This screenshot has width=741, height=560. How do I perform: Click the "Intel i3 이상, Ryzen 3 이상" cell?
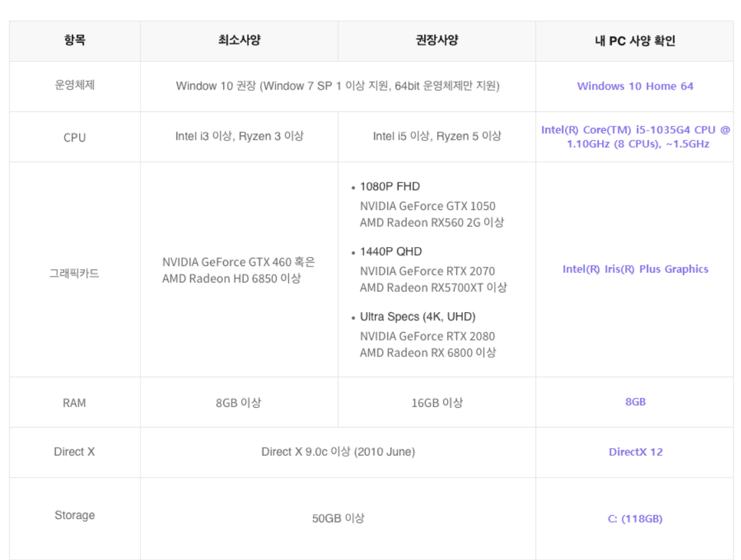click(x=239, y=136)
